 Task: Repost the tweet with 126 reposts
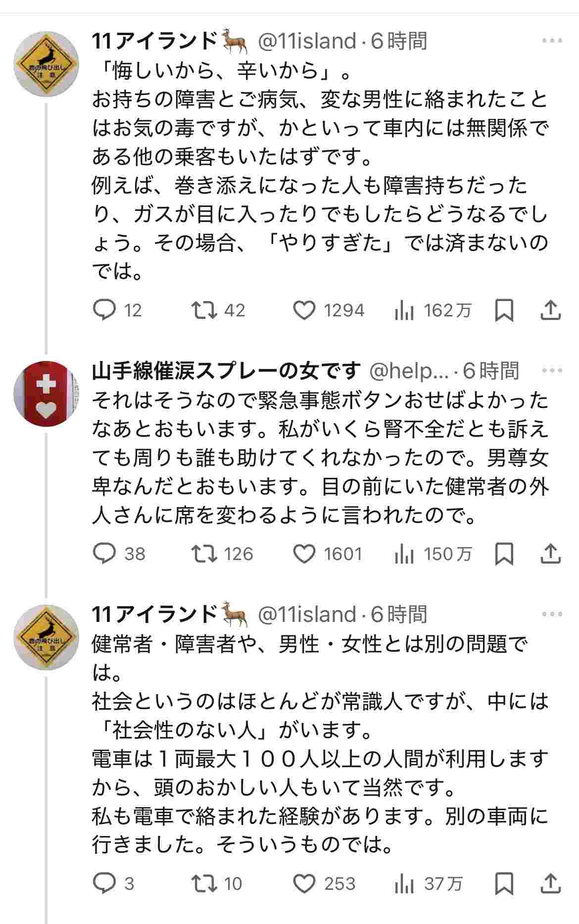204,553
